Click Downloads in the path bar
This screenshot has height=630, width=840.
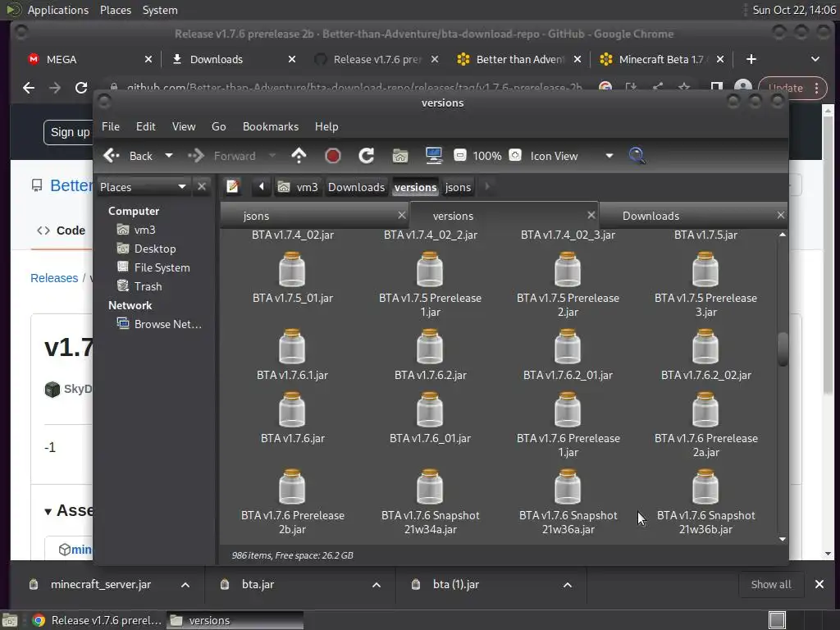[356, 187]
